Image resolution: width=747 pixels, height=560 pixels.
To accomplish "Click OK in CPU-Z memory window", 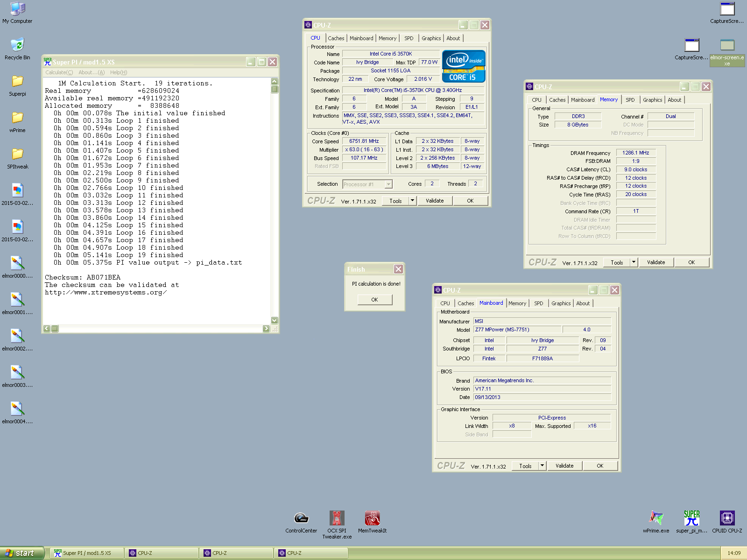I will [x=691, y=262].
